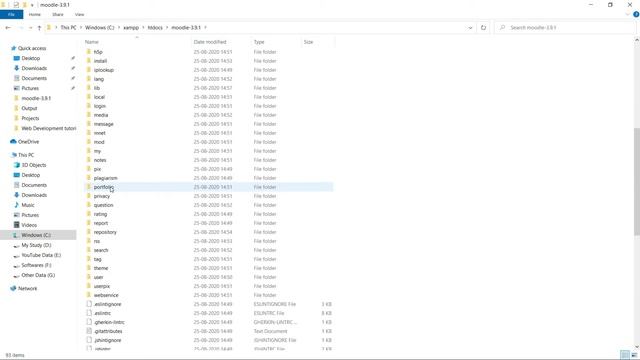Switch to Details view icon in status bar
640x360 pixels.
(x=624, y=355)
